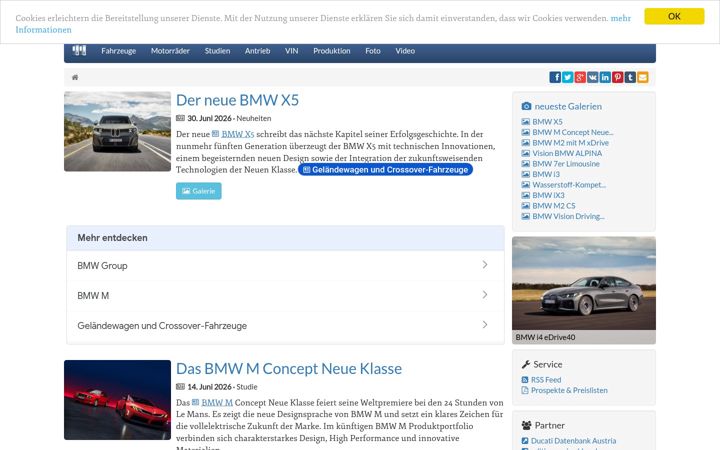
Task: Open Fahrzeuge menu
Action: point(118,51)
